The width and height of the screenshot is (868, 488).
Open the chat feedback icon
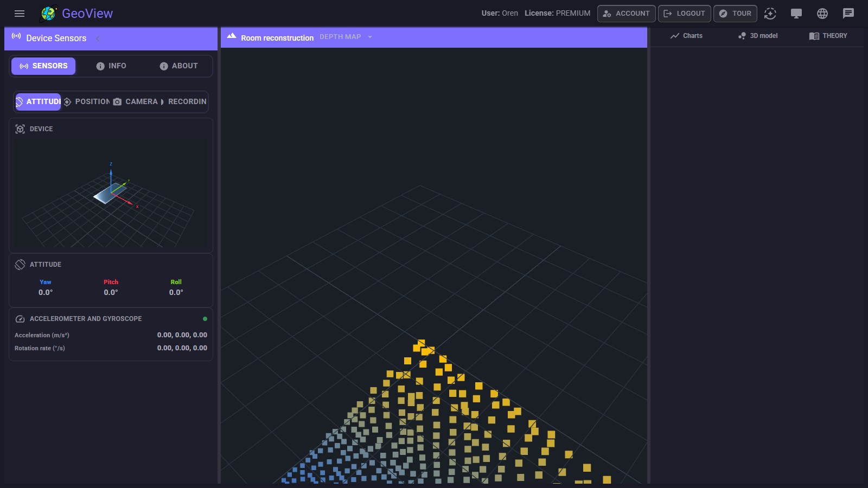pos(848,14)
